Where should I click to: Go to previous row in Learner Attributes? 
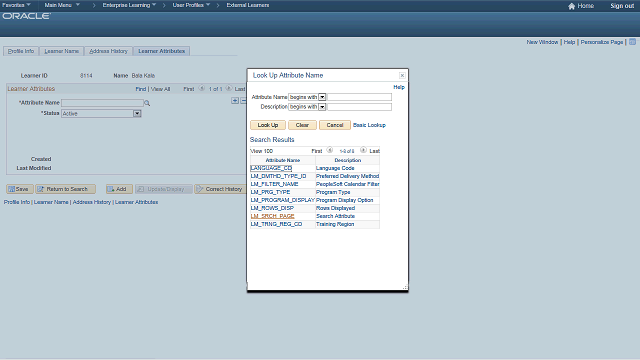[202, 88]
